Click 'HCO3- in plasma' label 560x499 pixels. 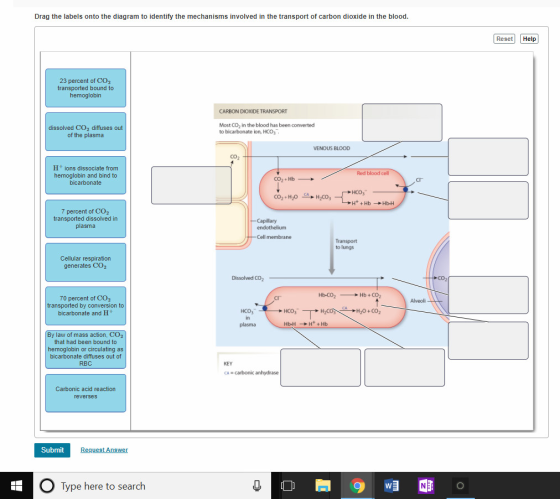(248, 318)
